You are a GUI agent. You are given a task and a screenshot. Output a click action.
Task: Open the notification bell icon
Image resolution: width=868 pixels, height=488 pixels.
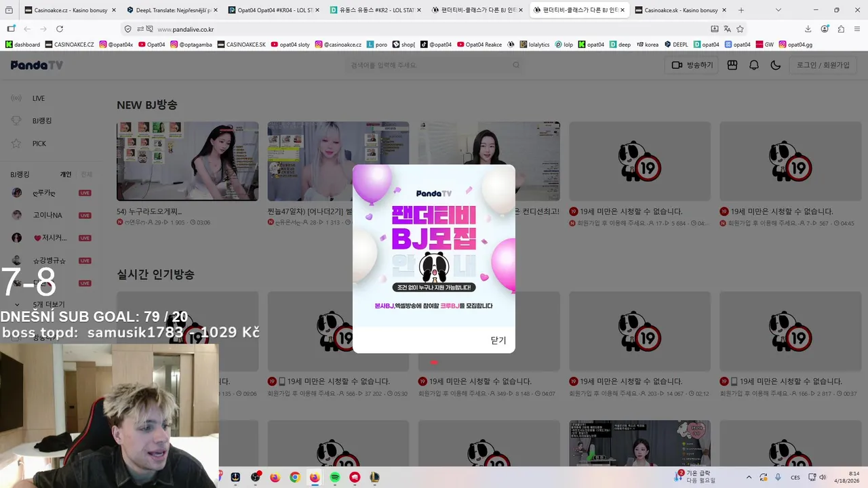(x=754, y=65)
